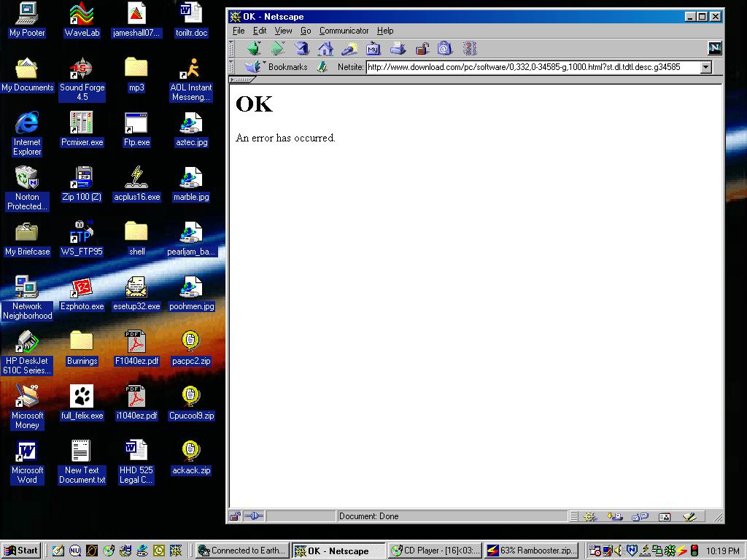Click the green Back arrow in Netscape

pyautogui.click(x=254, y=49)
